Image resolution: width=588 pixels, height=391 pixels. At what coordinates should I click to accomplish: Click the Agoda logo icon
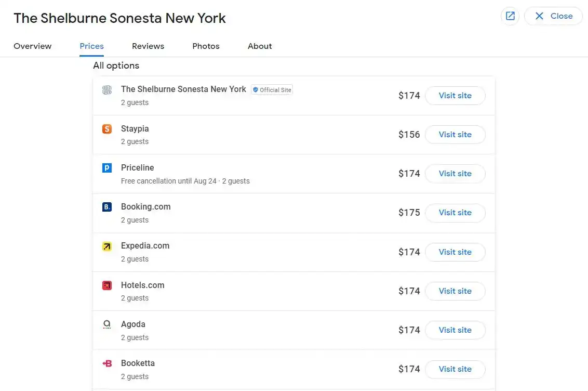click(107, 324)
